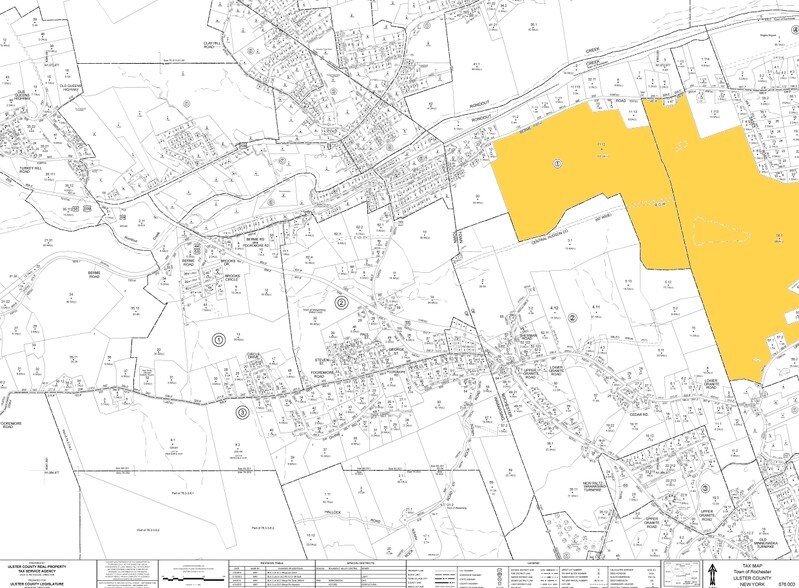Click the circled 1 inside yellow parcel
The height and width of the screenshot is (588, 799).
[x=558, y=161]
